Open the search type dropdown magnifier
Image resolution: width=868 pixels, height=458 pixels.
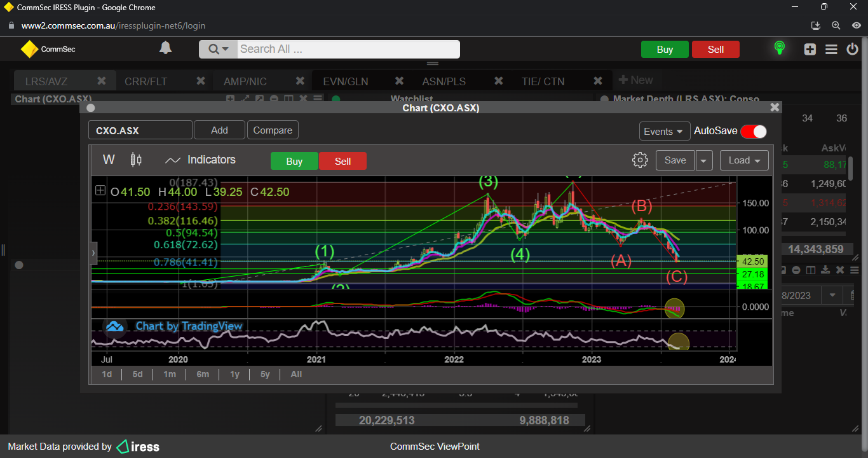[x=218, y=49]
